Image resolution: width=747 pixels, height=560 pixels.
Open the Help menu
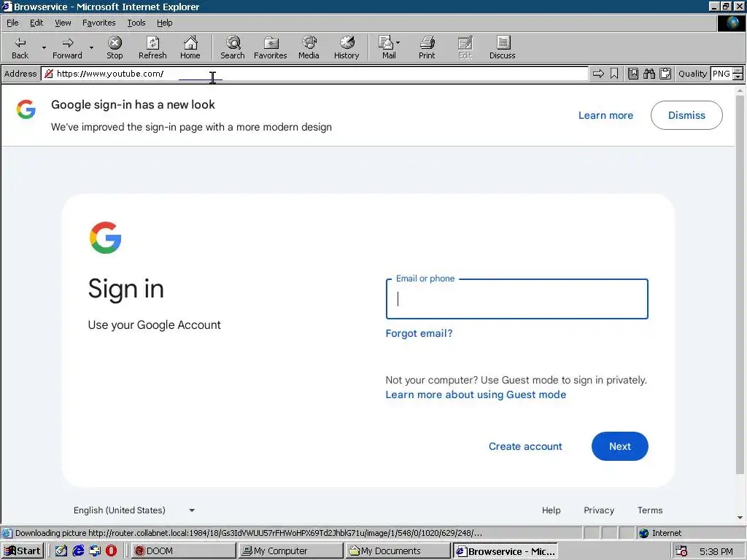tap(164, 23)
